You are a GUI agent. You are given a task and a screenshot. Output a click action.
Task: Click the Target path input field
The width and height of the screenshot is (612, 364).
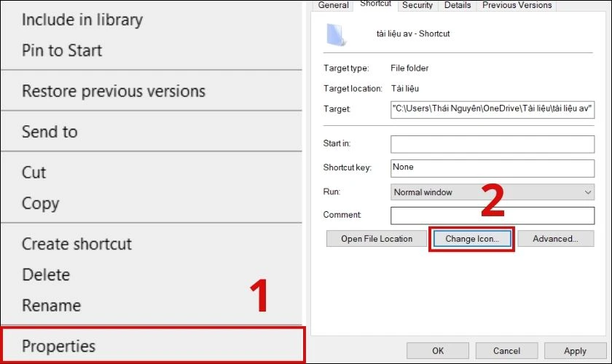493,109
